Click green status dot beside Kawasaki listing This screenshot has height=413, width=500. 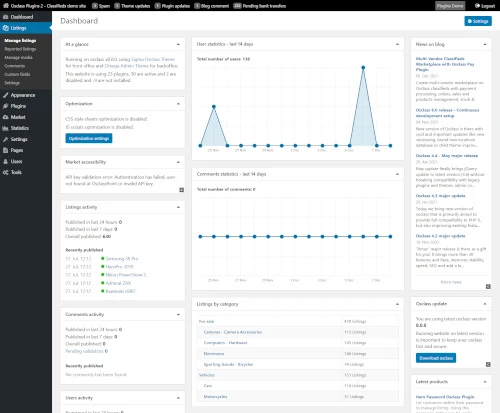tap(103, 291)
